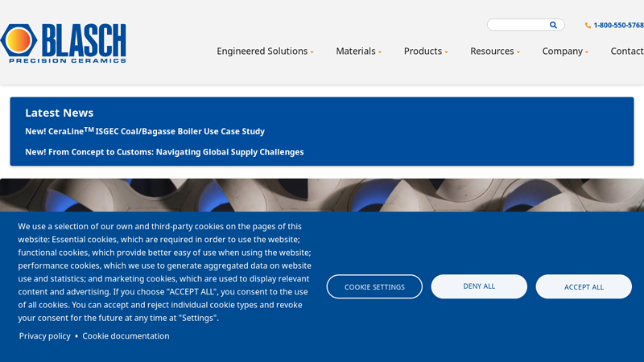This screenshot has height=362, width=644.
Task: Expand the Resources dropdown arrow
Action: [518, 52]
